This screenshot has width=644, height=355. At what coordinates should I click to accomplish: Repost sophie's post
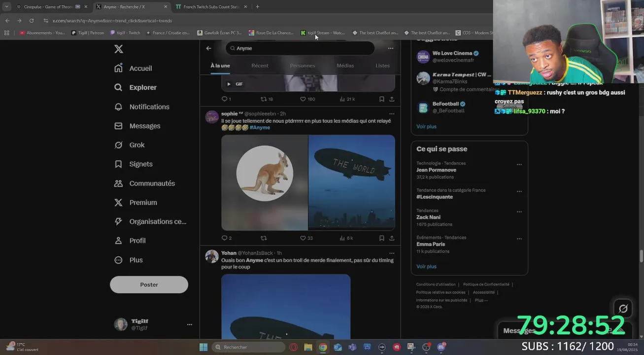click(264, 238)
